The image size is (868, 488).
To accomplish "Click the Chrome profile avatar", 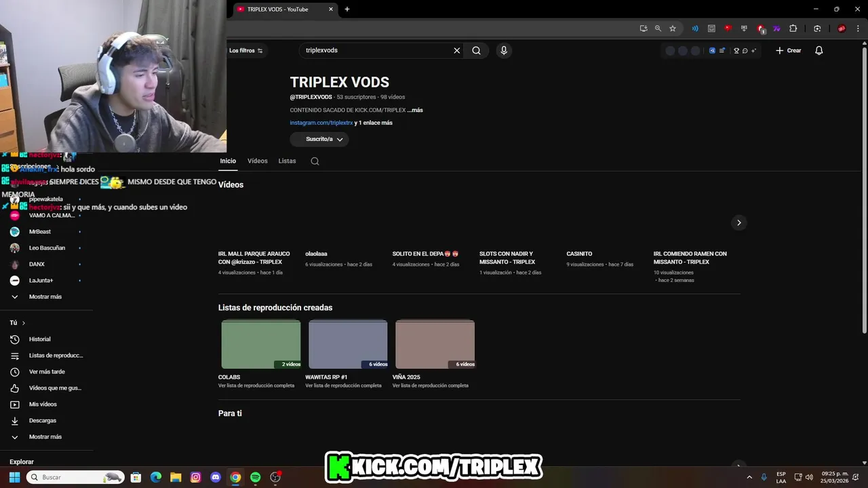I will 842,28.
